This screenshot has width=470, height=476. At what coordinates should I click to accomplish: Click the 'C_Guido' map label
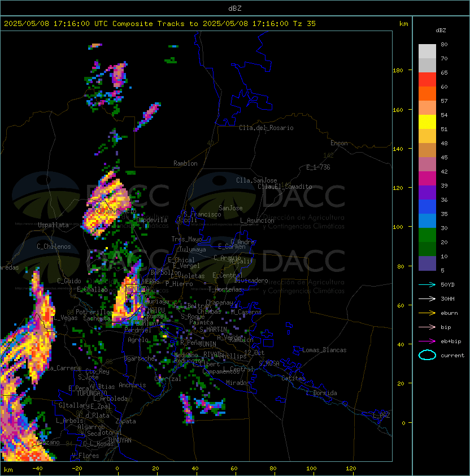pos(69,281)
